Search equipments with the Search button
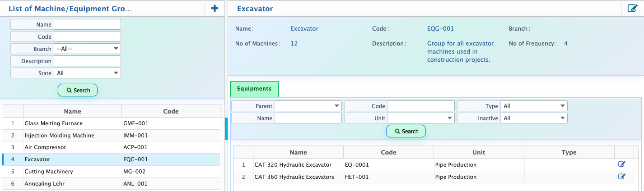 click(x=406, y=131)
